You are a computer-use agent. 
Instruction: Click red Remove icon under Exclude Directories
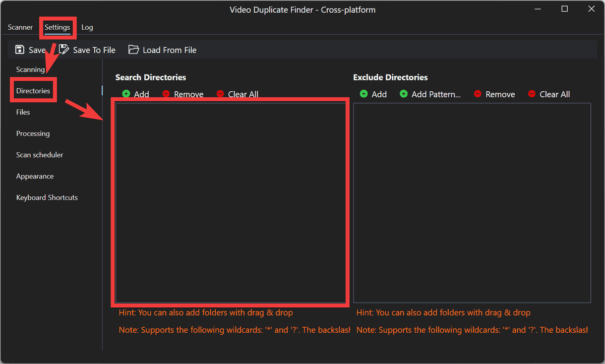point(478,94)
